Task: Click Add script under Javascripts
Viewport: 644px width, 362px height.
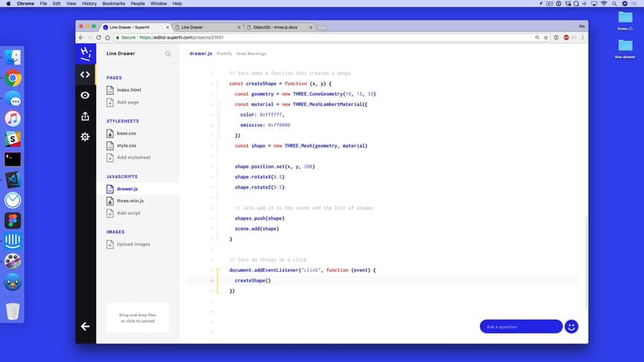Action: tap(128, 213)
